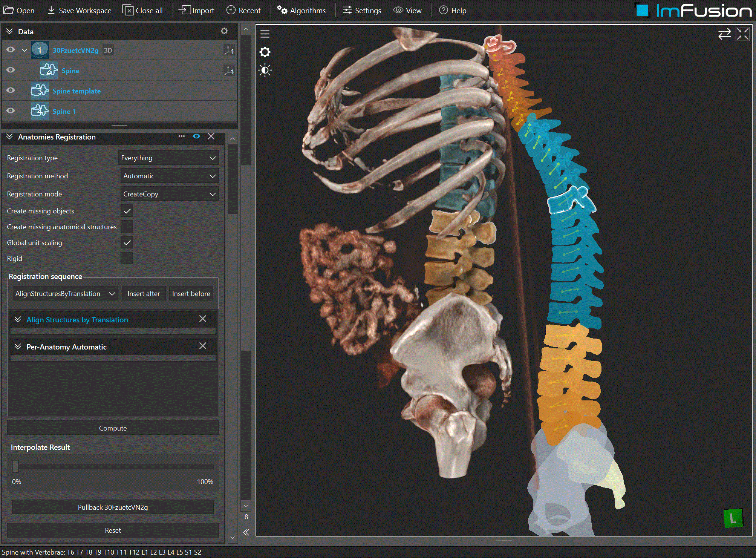756x558 pixels.
Task: Click the Compute button
Action: point(113,428)
